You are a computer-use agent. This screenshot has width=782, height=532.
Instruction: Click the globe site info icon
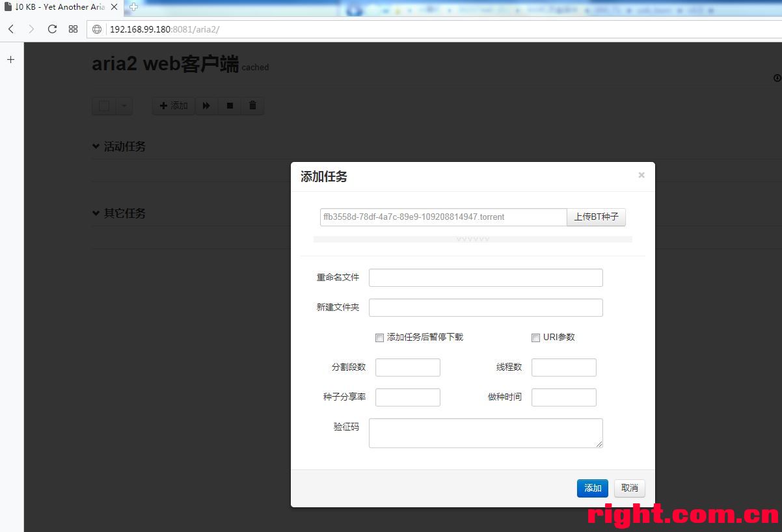pos(98,29)
